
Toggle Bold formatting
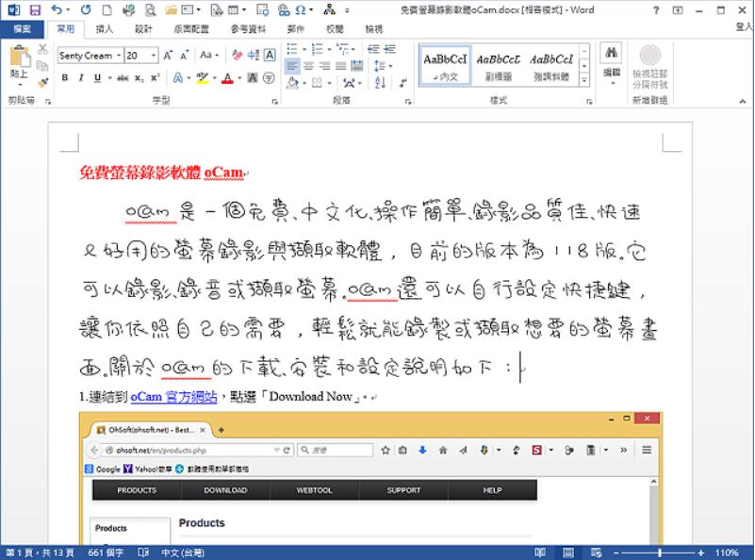coord(65,78)
